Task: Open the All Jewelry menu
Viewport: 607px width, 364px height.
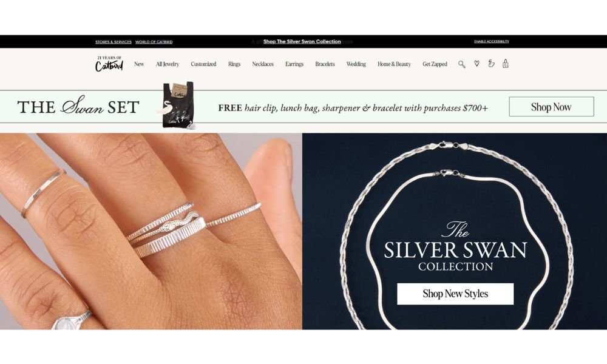Action: coord(168,64)
